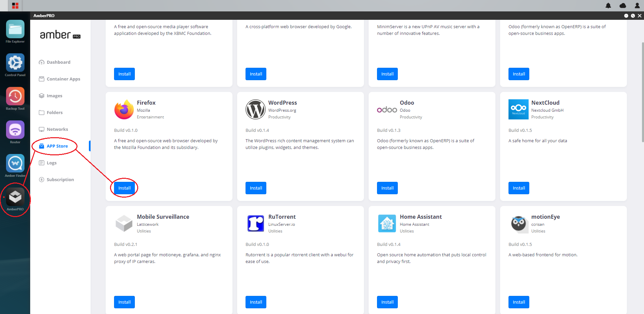Minimize the AmberPRO window
The image size is (644, 314).
[626, 16]
